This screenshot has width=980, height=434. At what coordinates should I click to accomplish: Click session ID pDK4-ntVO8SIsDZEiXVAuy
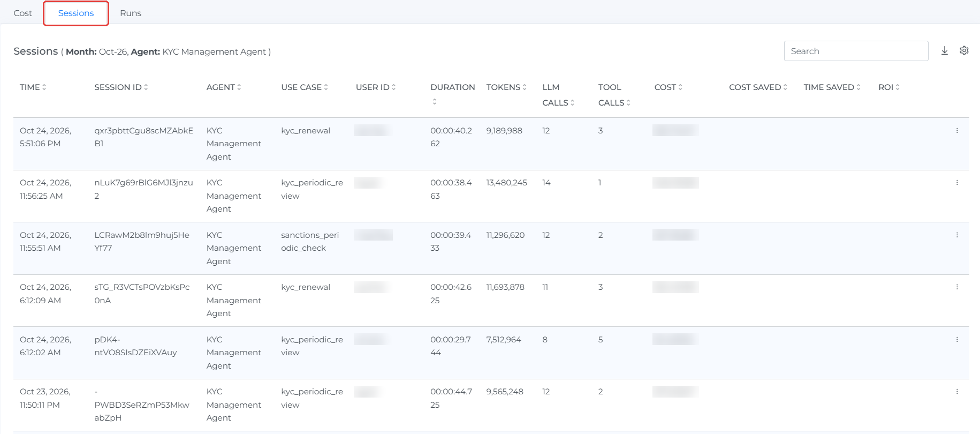pyautogui.click(x=135, y=346)
